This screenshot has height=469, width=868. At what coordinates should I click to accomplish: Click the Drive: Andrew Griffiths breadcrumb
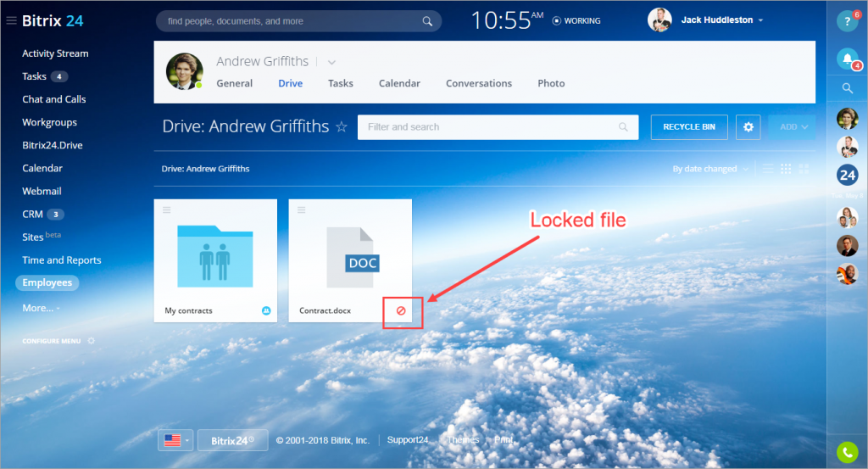[x=205, y=169]
